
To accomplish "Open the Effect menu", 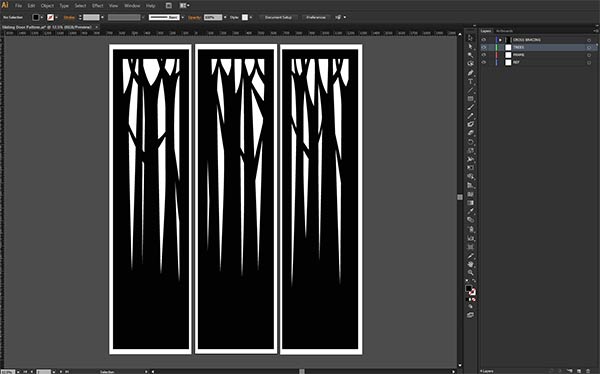I will point(98,6).
